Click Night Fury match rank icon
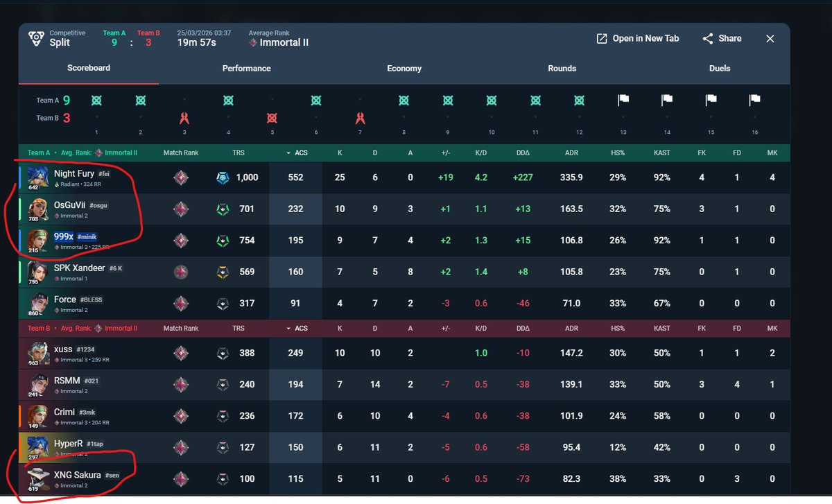Viewport: 832px width, 504px height. click(181, 177)
